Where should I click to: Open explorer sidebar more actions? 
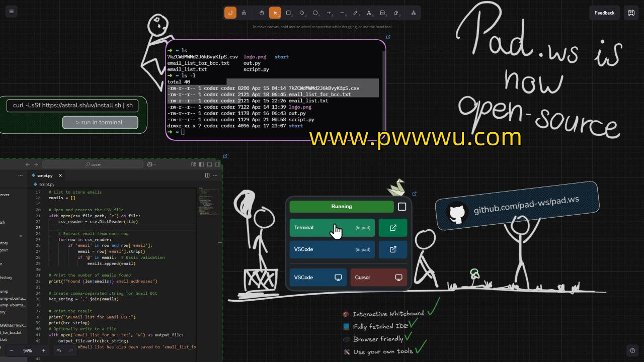click(21, 175)
